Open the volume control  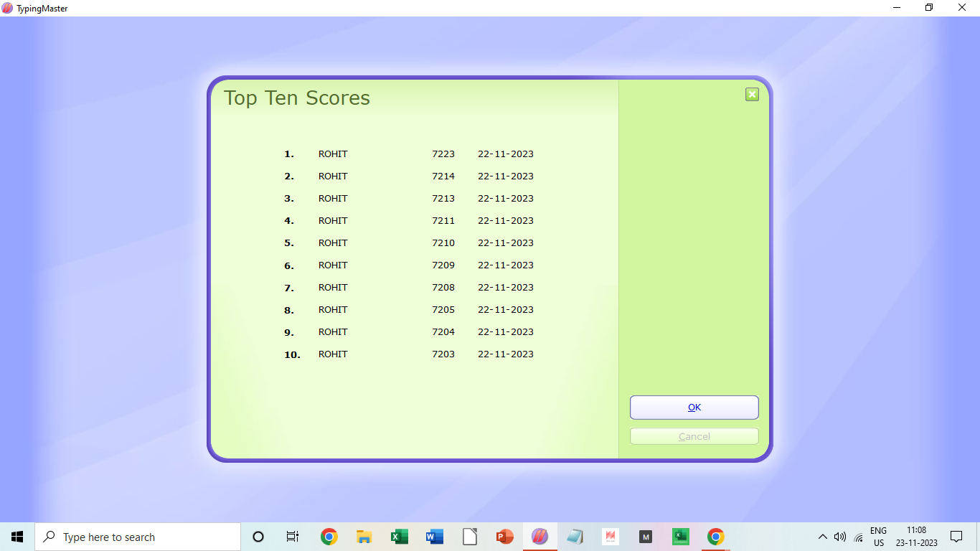coord(840,537)
